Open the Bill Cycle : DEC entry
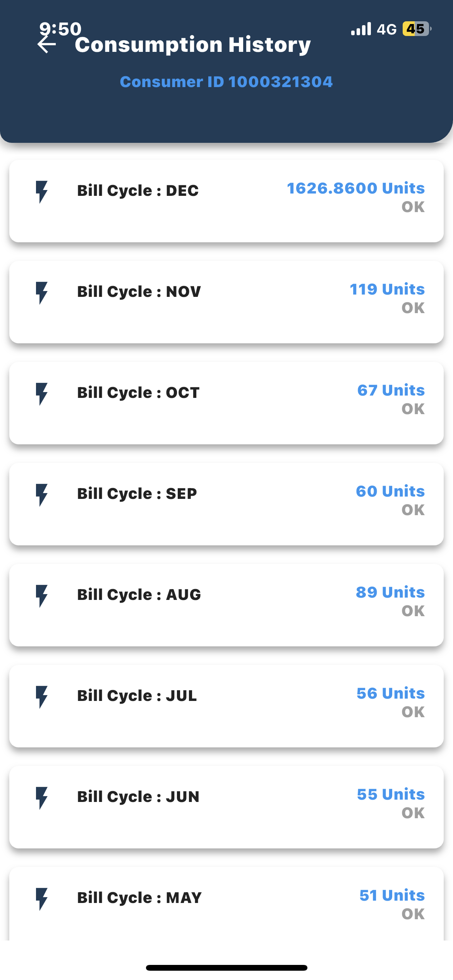453x980 pixels. [x=138, y=190]
